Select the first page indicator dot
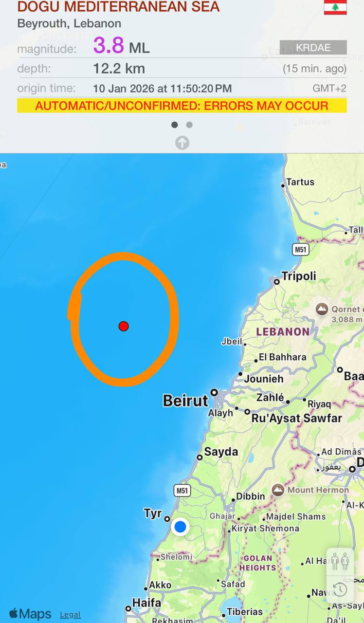The height and width of the screenshot is (623, 364). coord(175,125)
